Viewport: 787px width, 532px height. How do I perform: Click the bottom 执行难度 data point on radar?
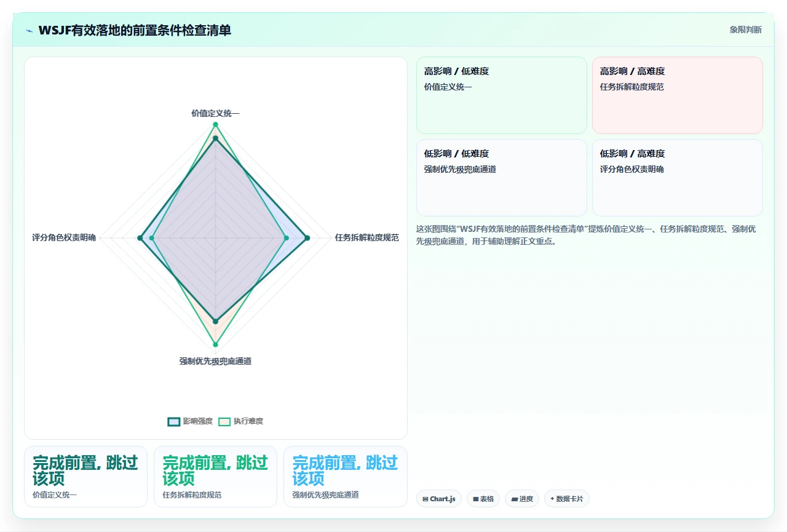coord(215,344)
